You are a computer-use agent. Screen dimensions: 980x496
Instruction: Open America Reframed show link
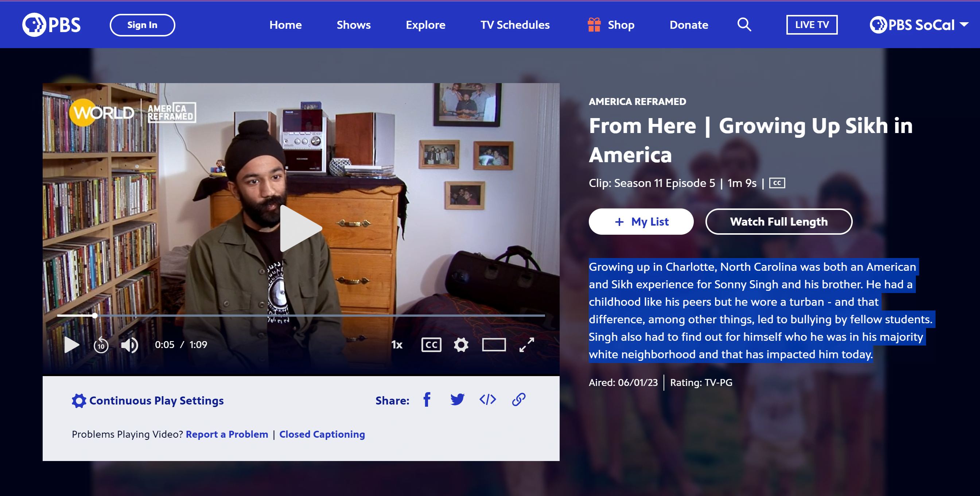637,102
